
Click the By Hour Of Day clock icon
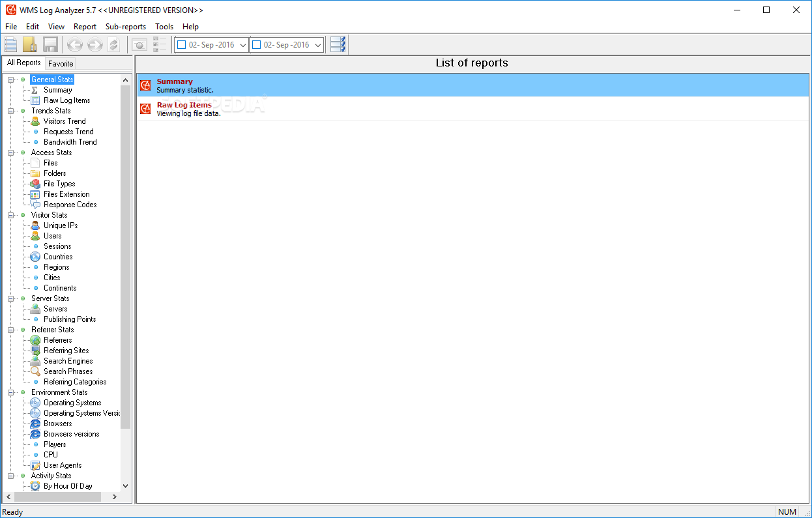coord(35,486)
